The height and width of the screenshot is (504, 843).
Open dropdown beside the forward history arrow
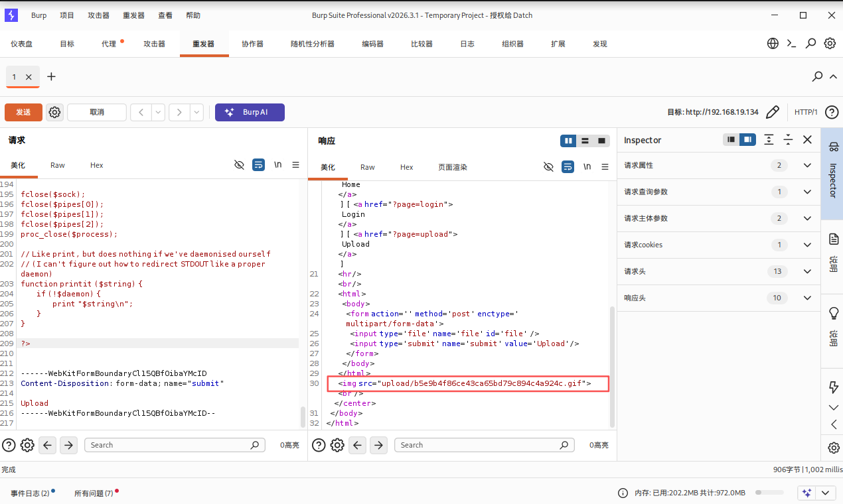(x=196, y=113)
